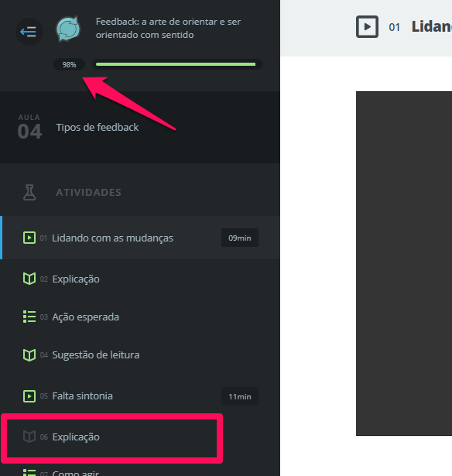The image size is (452, 476).
Task: Click the video icon beside Falta sintonia
Action: tap(29, 396)
